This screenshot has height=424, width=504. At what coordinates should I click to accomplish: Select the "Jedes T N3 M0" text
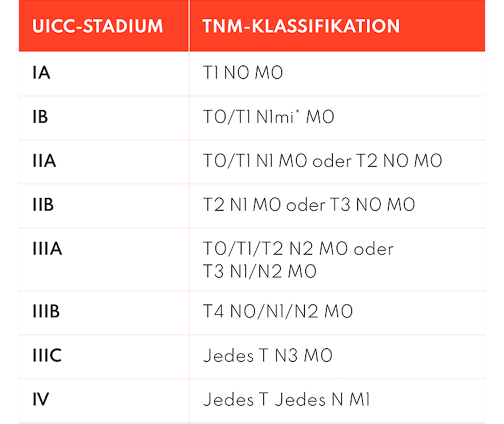[267, 355]
